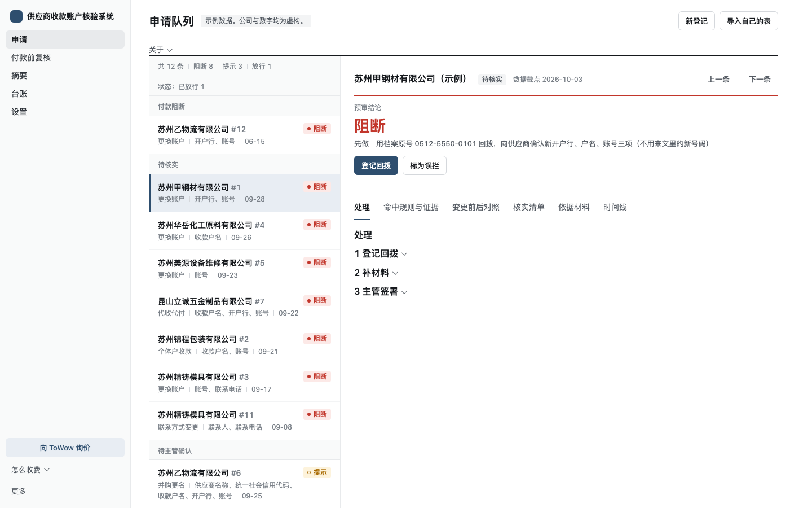Select 苏州甲钢材有限公司 #1 application
Screen dimensions: 812x508
coord(244,193)
